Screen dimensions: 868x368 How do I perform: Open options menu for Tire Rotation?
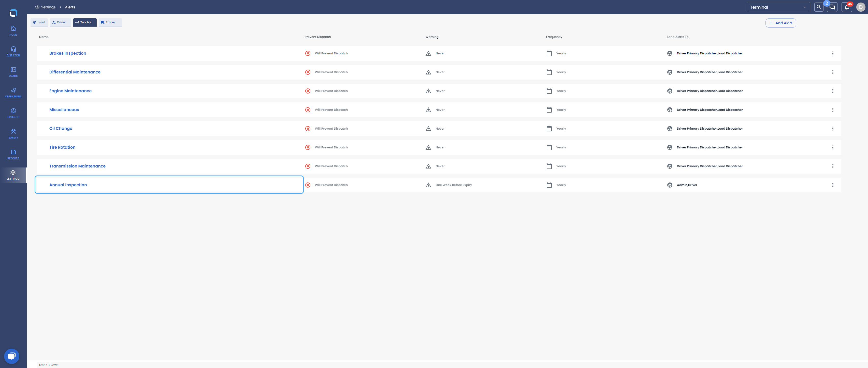tap(833, 147)
